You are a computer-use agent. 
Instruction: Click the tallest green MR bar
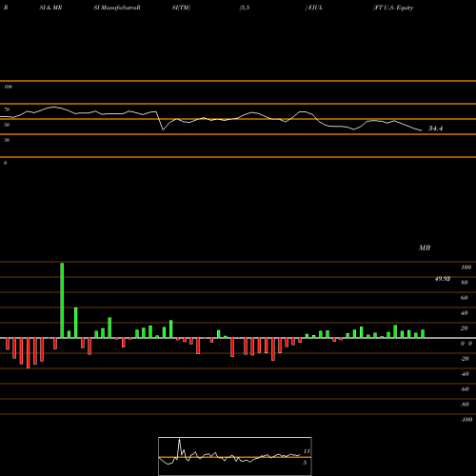(x=62, y=300)
